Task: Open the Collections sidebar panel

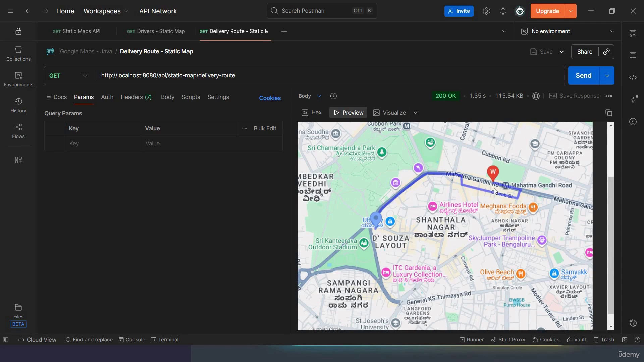Action: coord(18,54)
